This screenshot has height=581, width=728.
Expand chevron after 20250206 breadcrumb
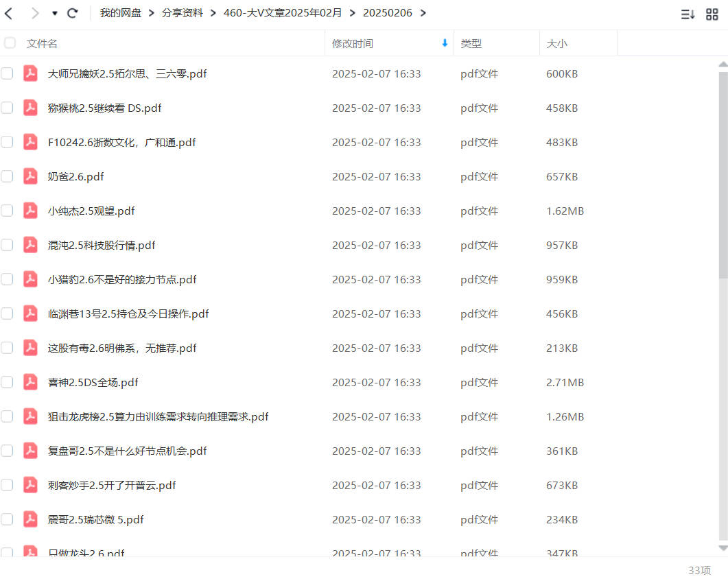click(x=423, y=13)
